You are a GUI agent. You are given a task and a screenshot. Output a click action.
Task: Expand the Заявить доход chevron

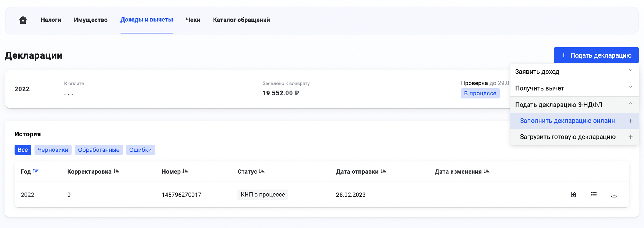(631, 70)
